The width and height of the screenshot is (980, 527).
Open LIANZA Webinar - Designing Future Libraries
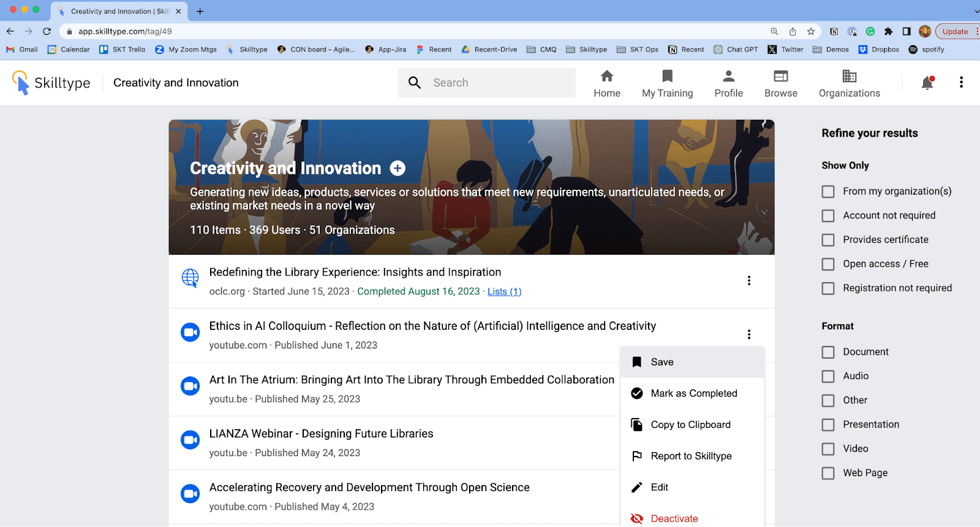click(321, 433)
